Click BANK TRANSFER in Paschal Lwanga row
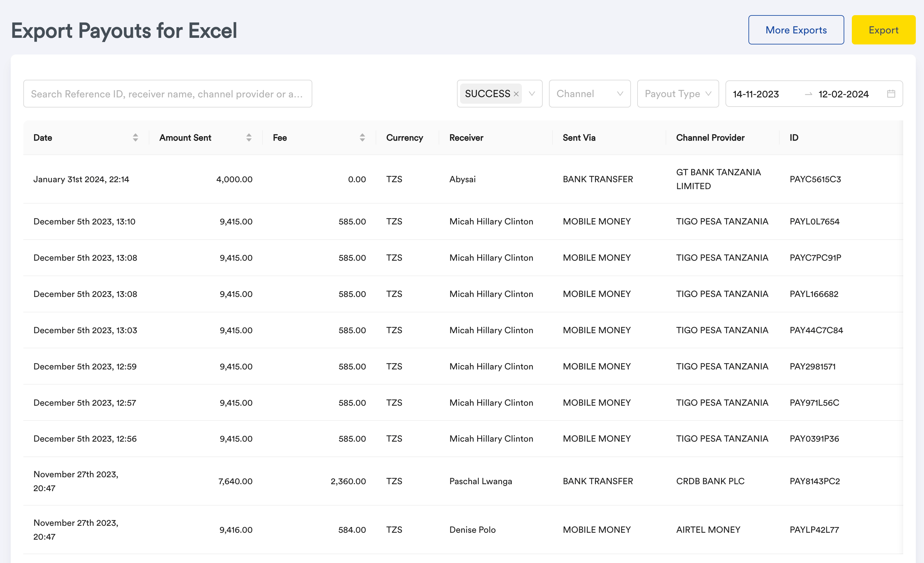Image resolution: width=924 pixels, height=563 pixels. [x=598, y=481]
